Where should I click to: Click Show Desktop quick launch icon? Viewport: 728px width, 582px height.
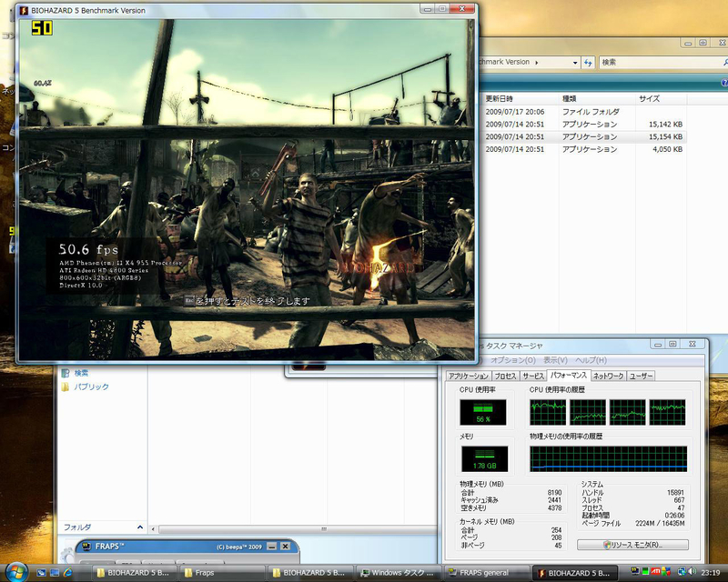coord(41,573)
